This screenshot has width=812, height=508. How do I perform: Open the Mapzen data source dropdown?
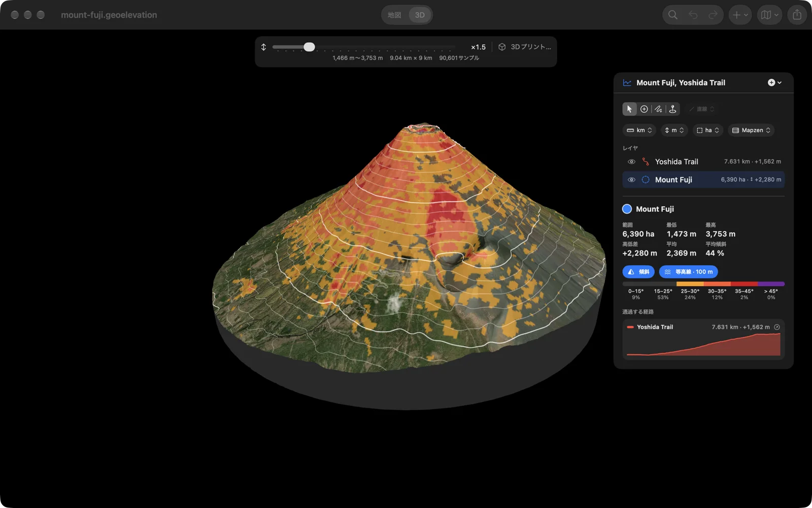coord(751,131)
